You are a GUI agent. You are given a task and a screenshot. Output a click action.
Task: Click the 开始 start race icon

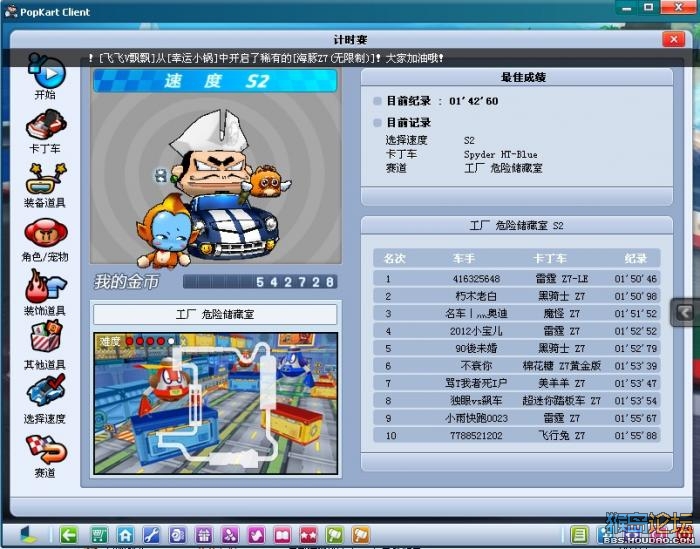(x=46, y=72)
